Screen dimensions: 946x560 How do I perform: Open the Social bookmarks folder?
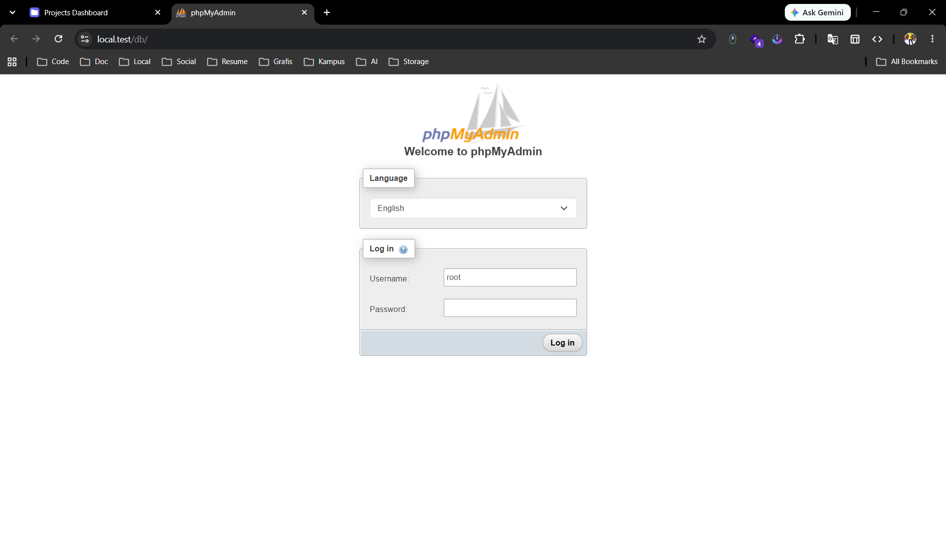pyautogui.click(x=179, y=62)
